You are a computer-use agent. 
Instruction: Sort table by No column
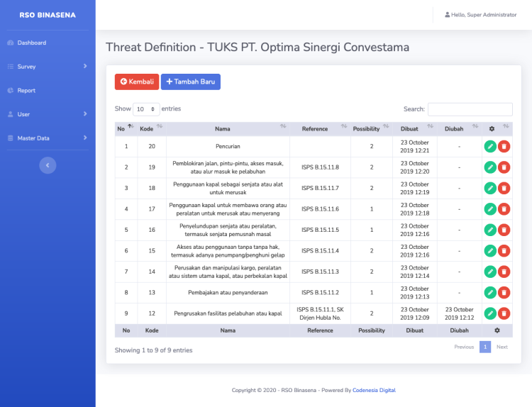pos(126,129)
